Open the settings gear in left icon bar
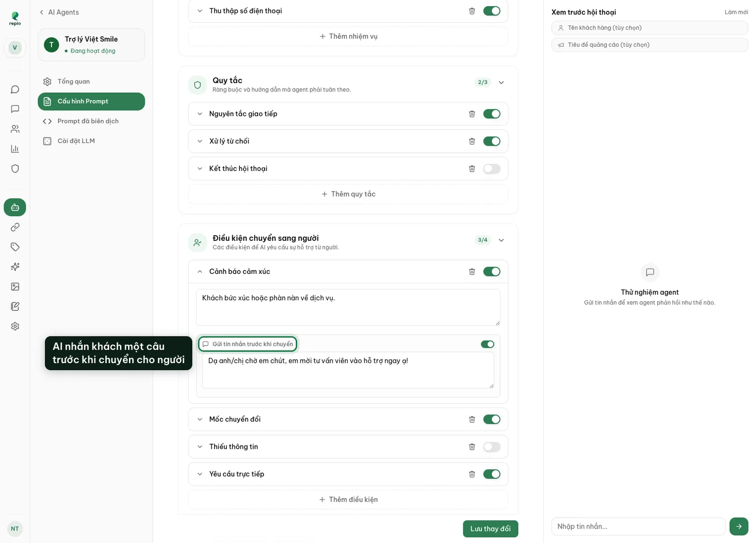Screen dimensions: 756x543 click(15, 326)
